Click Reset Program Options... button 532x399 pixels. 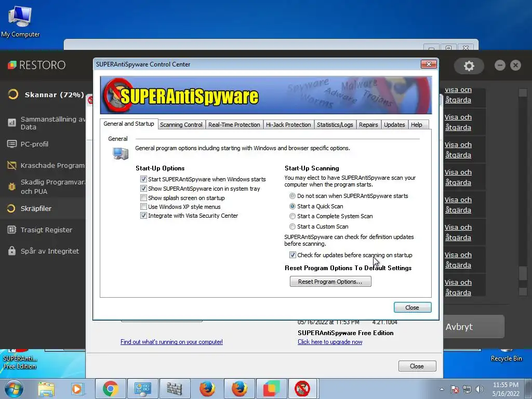click(x=330, y=281)
